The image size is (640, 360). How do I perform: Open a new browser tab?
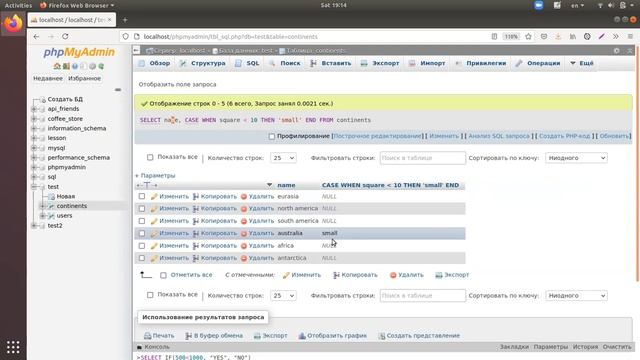coord(125,20)
